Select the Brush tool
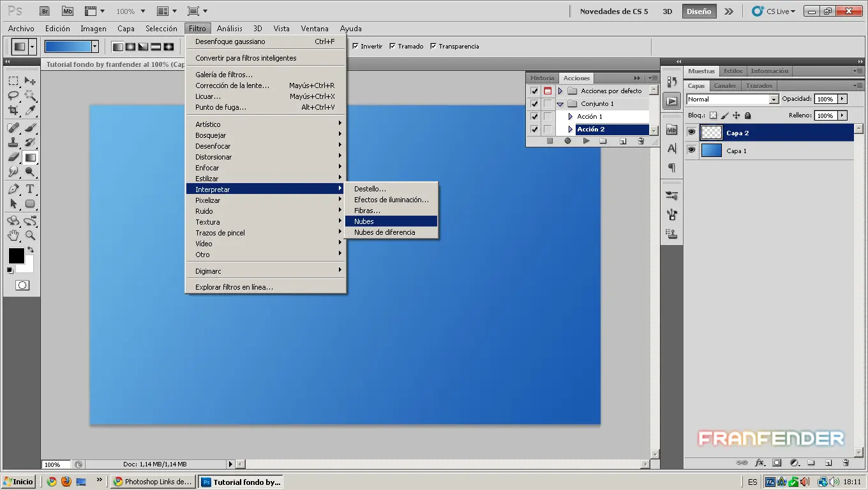Screen dimensions: 868x490 point(30,127)
